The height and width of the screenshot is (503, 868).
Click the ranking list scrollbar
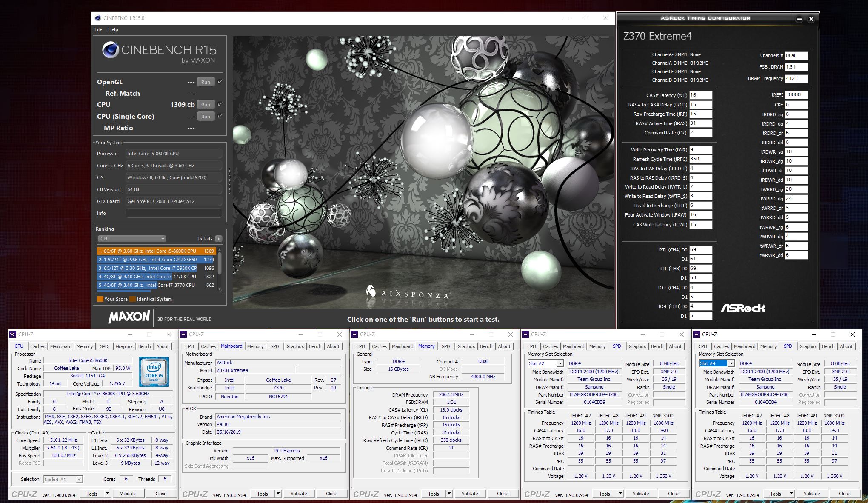(220, 269)
